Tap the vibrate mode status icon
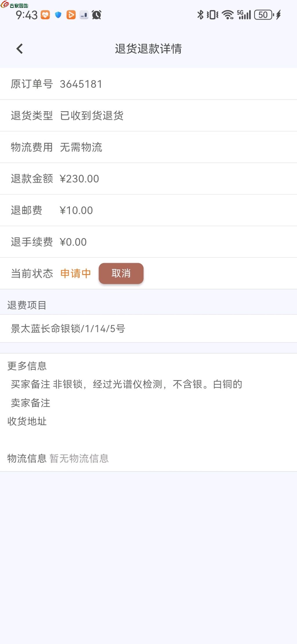The width and height of the screenshot is (297, 644). [213, 15]
